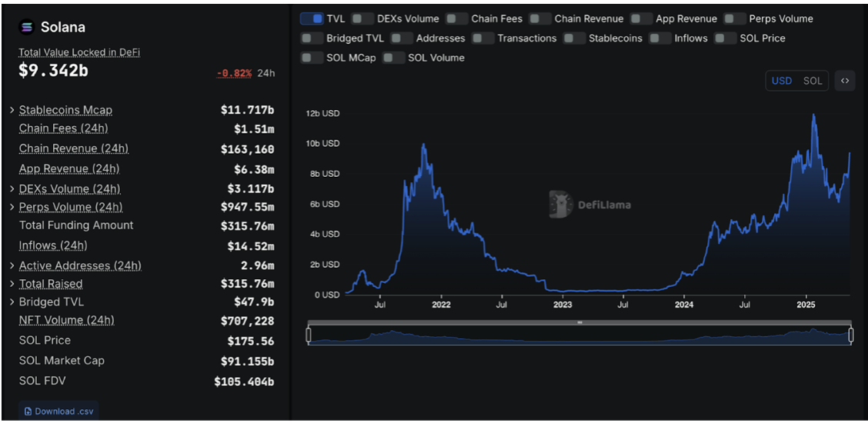
Task: Click the $707,228 NFT volume value
Action: [248, 321]
